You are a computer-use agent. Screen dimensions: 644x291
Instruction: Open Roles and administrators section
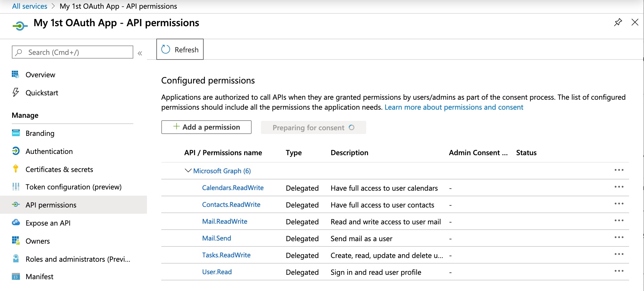pyautogui.click(x=78, y=259)
